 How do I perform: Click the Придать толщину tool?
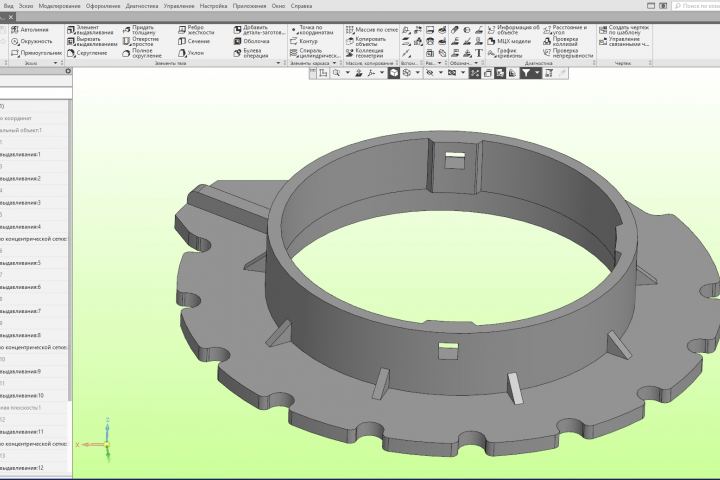coord(139,30)
